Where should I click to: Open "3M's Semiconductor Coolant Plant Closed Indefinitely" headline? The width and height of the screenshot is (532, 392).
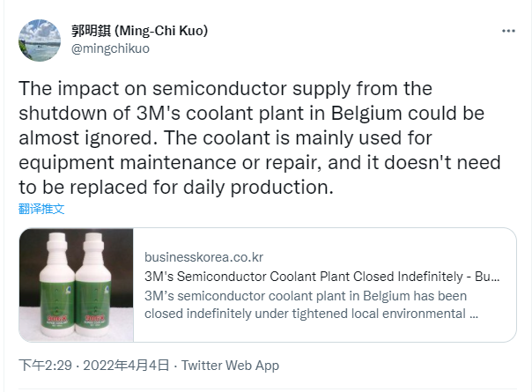click(x=322, y=277)
